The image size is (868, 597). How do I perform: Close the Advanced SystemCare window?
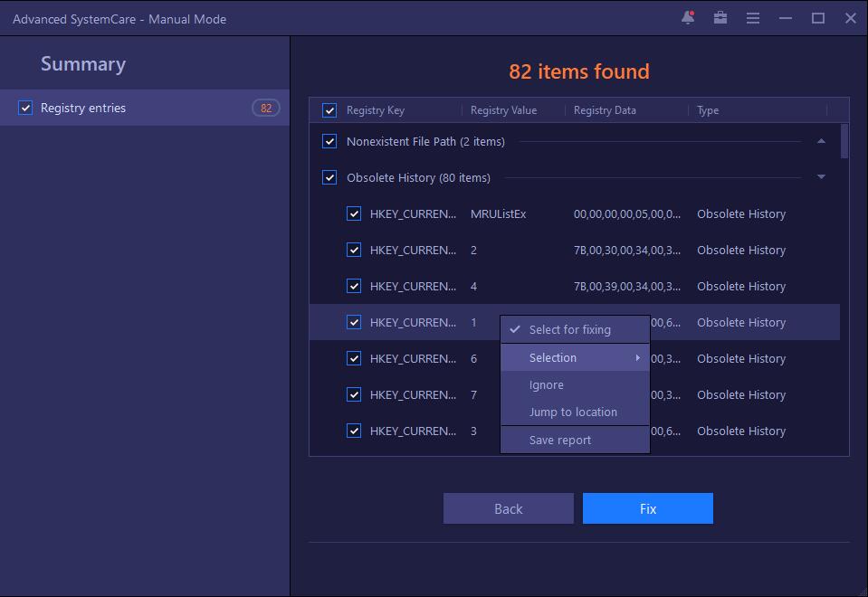click(x=851, y=18)
